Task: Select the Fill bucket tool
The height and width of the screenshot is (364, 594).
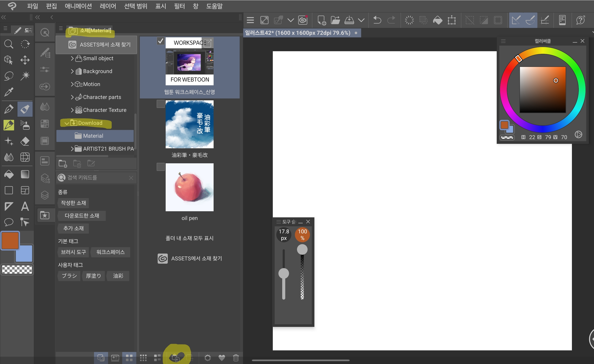Action: click(9, 174)
